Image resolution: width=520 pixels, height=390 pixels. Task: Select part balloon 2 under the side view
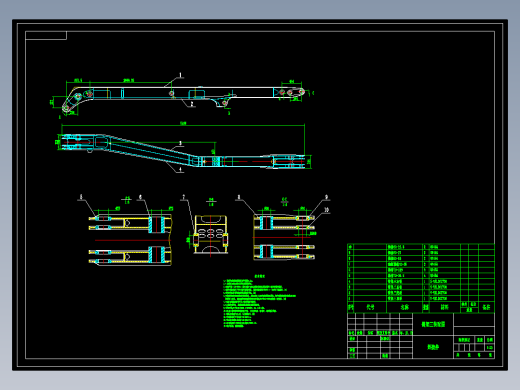pyautogui.click(x=192, y=104)
